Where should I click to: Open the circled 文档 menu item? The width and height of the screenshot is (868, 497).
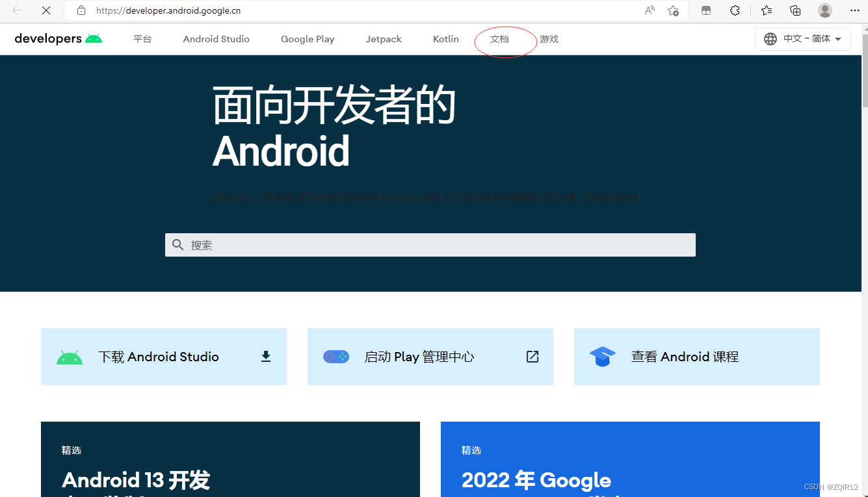click(499, 39)
